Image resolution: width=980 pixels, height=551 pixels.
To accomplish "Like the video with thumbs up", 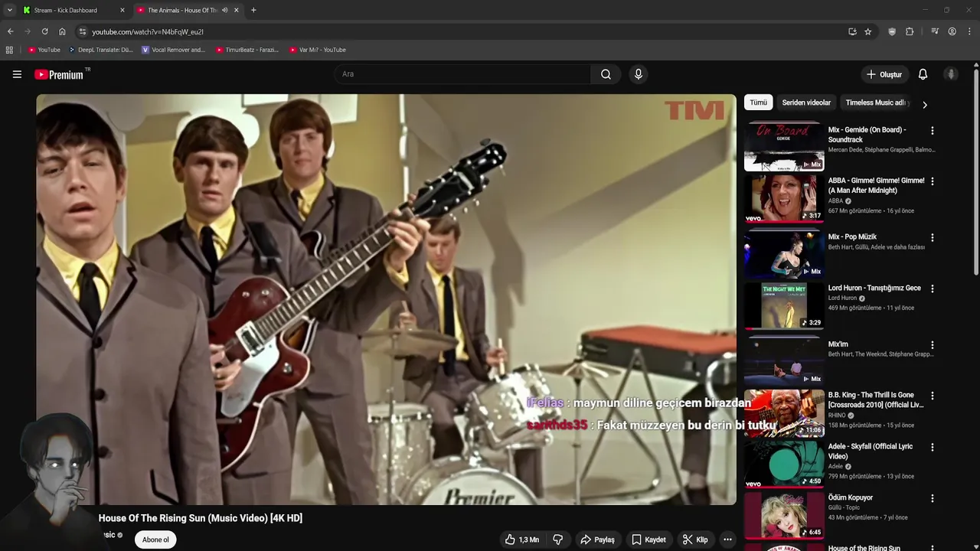I will [521, 540].
